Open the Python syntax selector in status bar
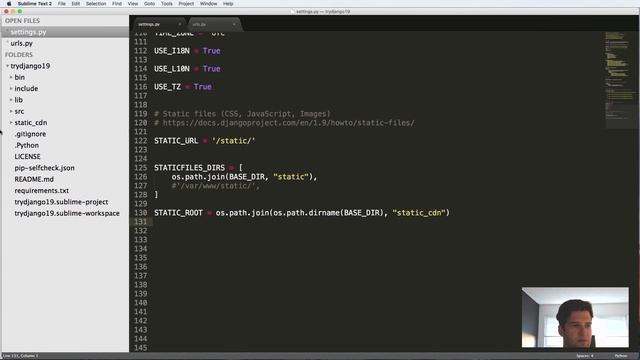Screen dimensions: 640x360 click(621, 356)
